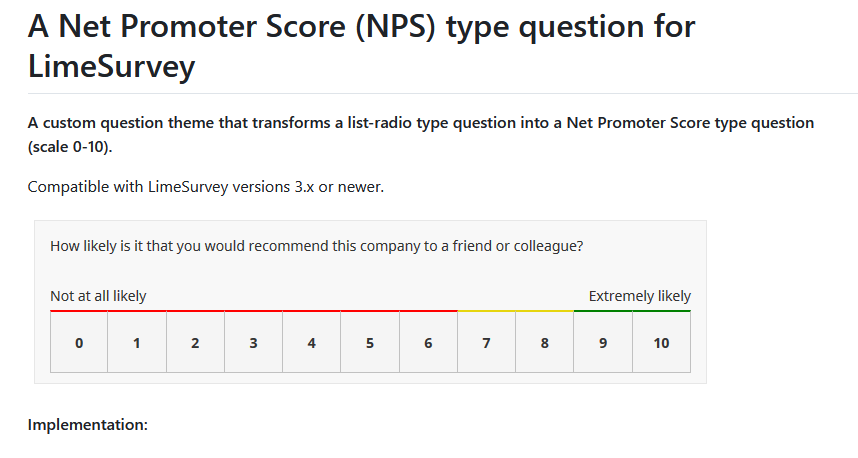
Task: Click the NPS question text about recommending
Action: point(316,246)
